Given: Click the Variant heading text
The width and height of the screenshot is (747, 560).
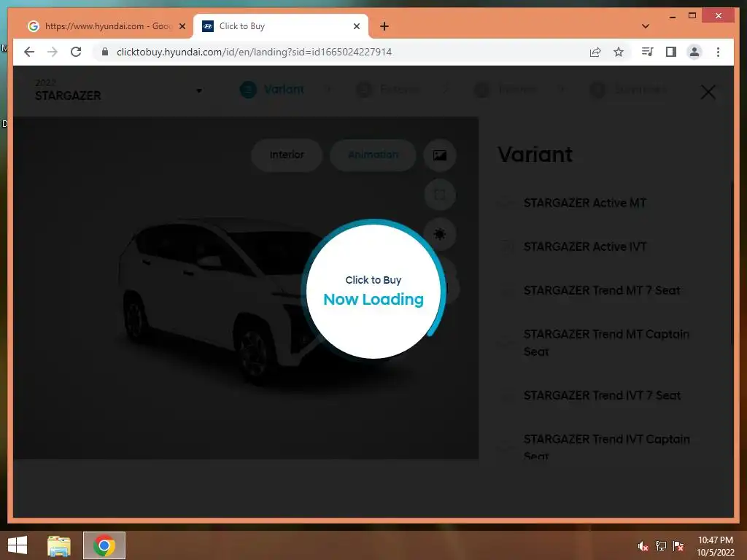Looking at the screenshot, I should (x=535, y=155).
